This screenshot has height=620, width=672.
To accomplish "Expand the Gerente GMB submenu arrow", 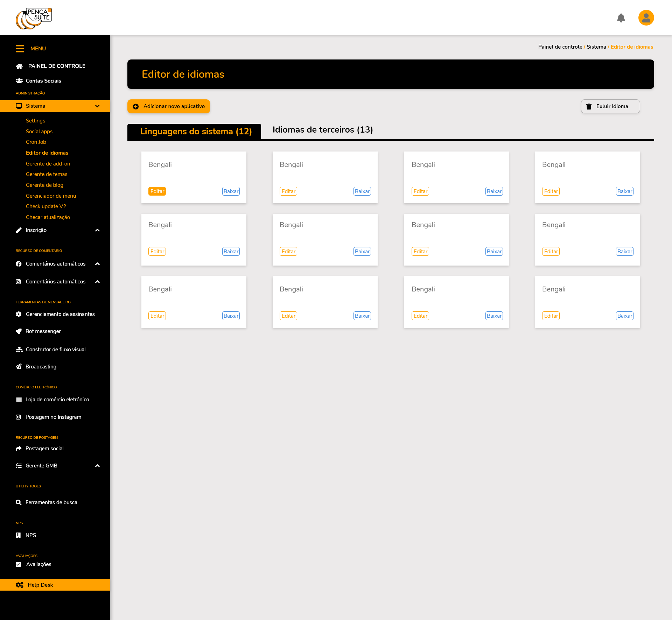I will click(x=98, y=466).
